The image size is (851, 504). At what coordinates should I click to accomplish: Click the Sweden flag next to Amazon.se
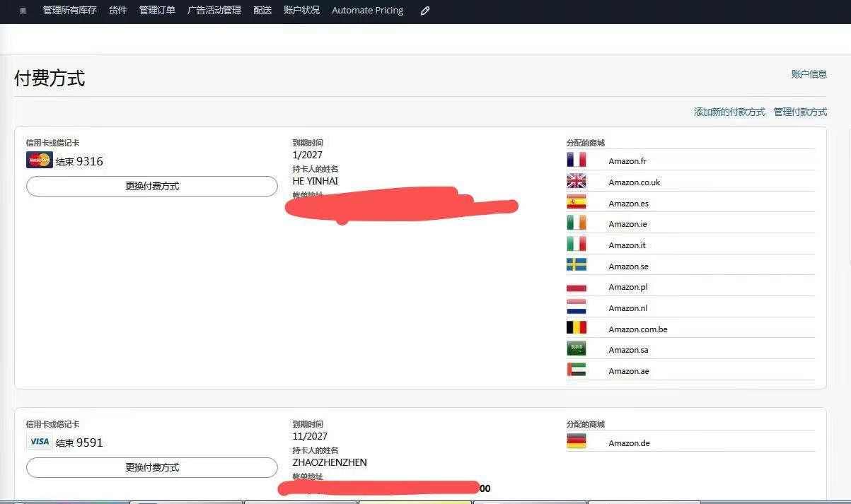pyautogui.click(x=577, y=266)
